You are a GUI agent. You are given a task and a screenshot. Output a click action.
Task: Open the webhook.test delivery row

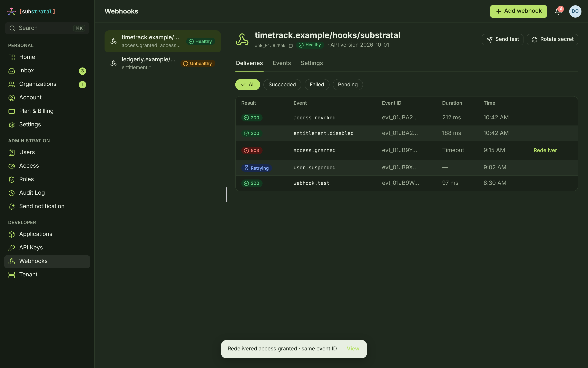click(406, 183)
